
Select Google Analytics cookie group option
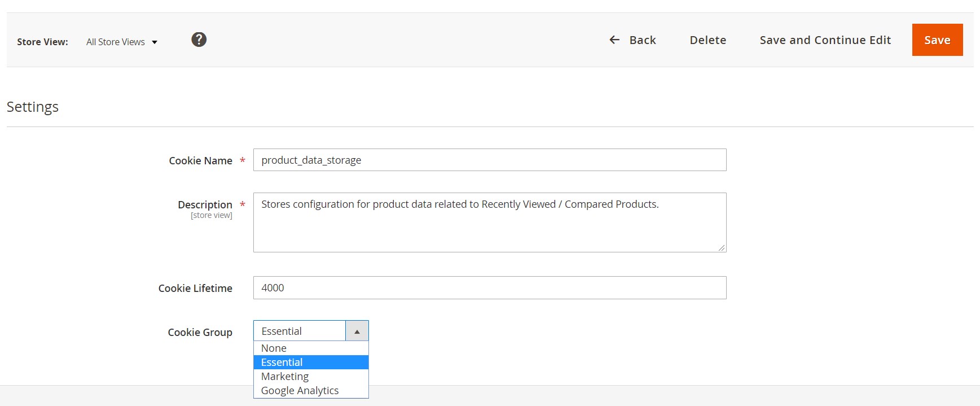point(300,391)
